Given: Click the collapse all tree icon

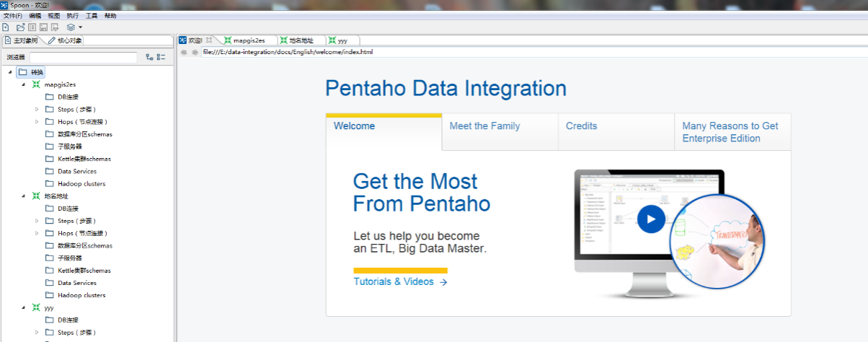Looking at the screenshot, I should click(161, 57).
